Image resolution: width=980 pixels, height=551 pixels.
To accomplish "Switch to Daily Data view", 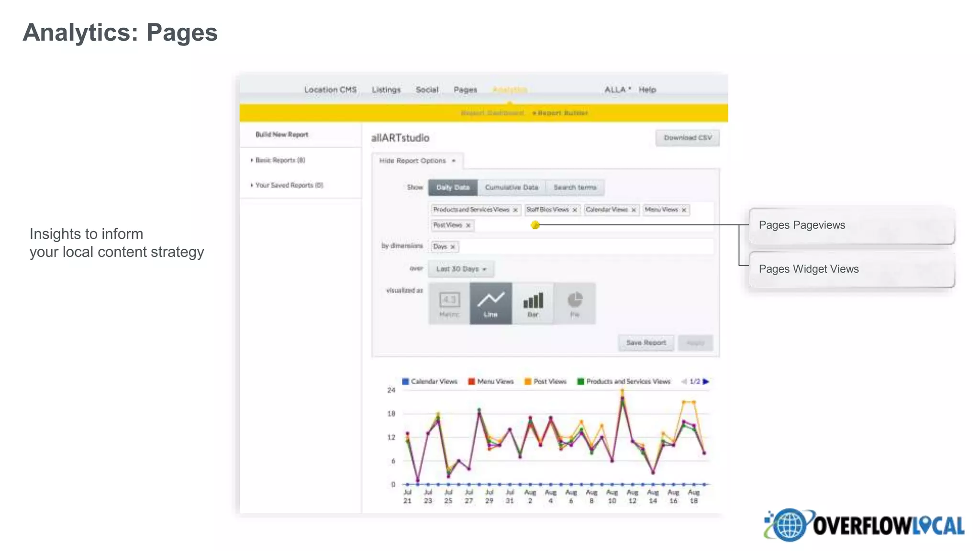I will (x=453, y=187).
